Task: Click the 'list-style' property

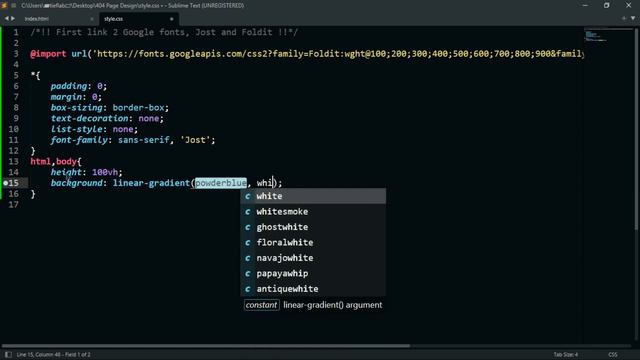Action: 76,129
